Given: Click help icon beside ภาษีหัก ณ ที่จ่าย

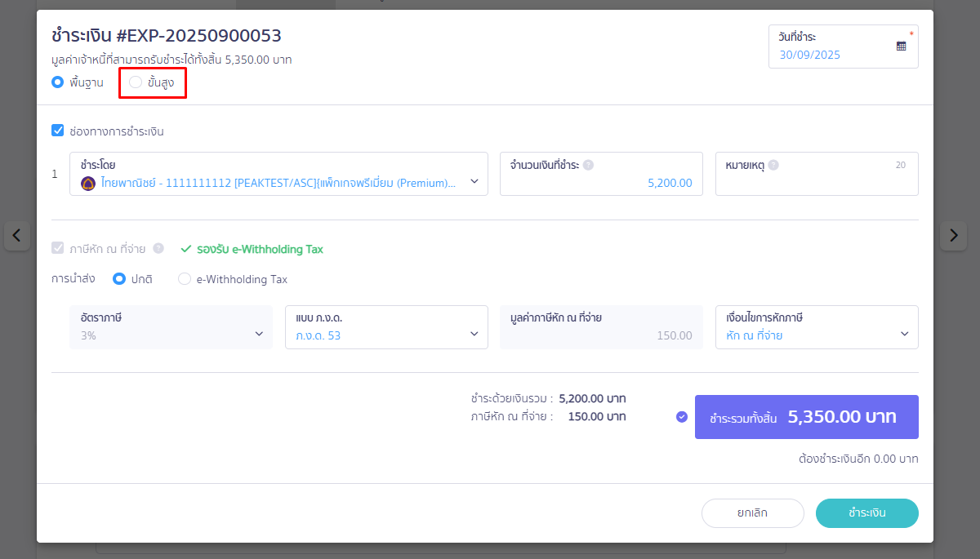Looking at the screenshot, I should (158, 249).
